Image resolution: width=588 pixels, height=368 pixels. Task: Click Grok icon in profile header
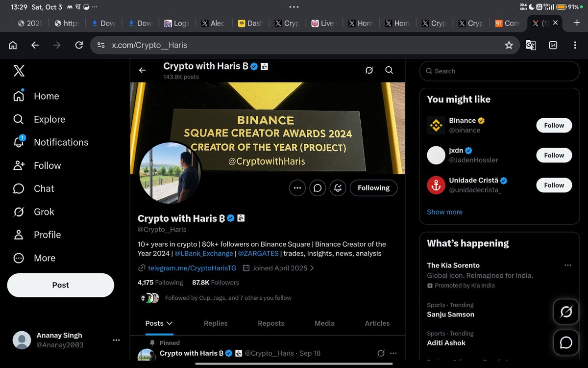[369, 70]
